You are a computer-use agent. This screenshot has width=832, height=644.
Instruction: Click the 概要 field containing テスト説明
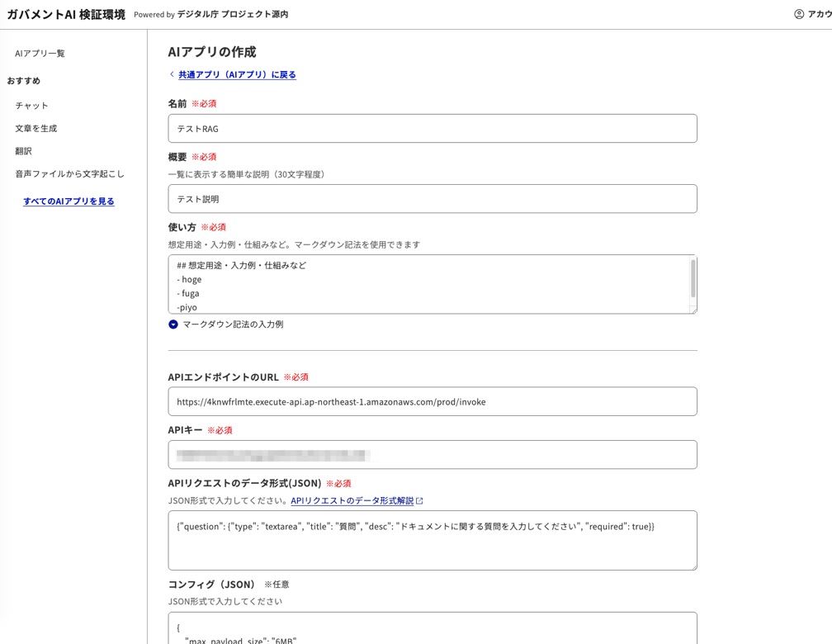[429, 198]
